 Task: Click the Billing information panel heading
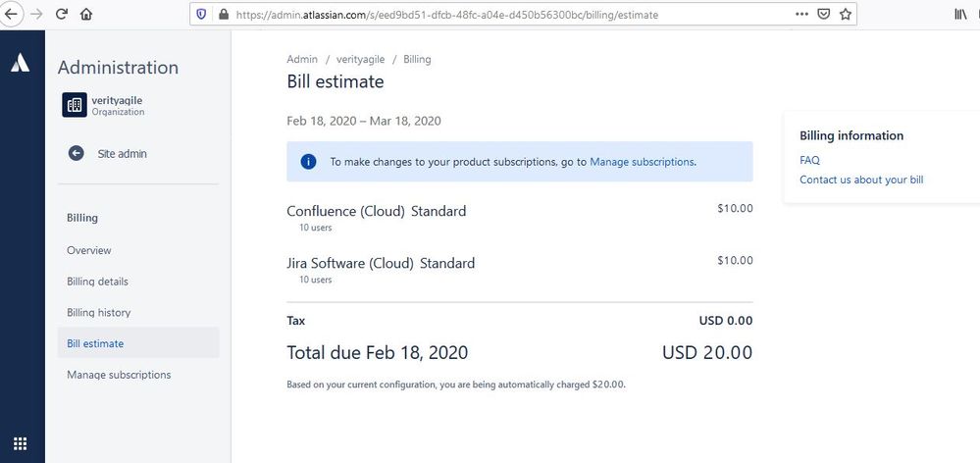point(851,135)
